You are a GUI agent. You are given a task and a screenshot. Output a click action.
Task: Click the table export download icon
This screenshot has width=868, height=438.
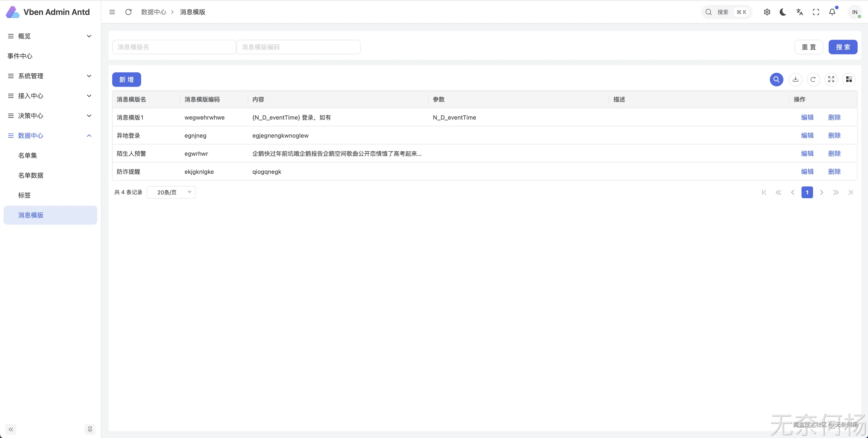click(x=795, y=80)
